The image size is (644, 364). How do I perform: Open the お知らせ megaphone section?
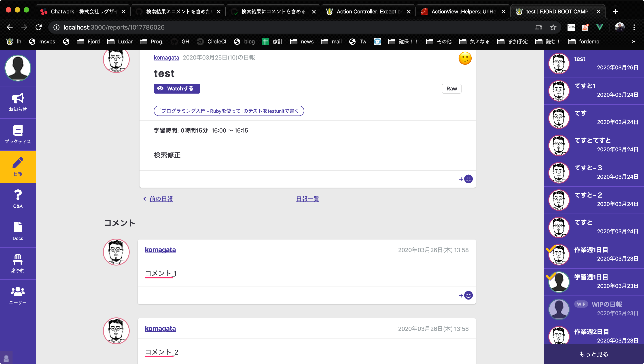coord(18,102)
